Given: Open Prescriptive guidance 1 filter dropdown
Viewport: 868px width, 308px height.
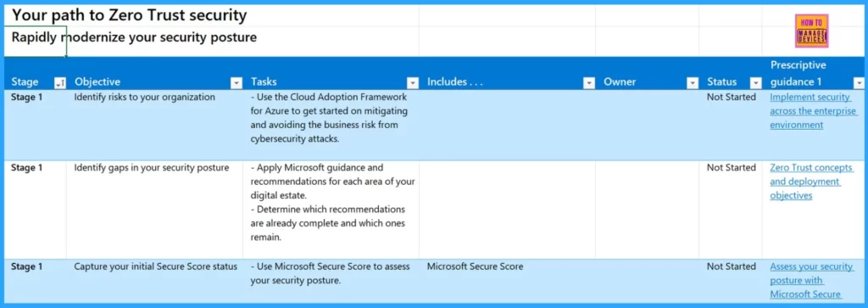Looking at the screenshot, I should tap(859, 83).
